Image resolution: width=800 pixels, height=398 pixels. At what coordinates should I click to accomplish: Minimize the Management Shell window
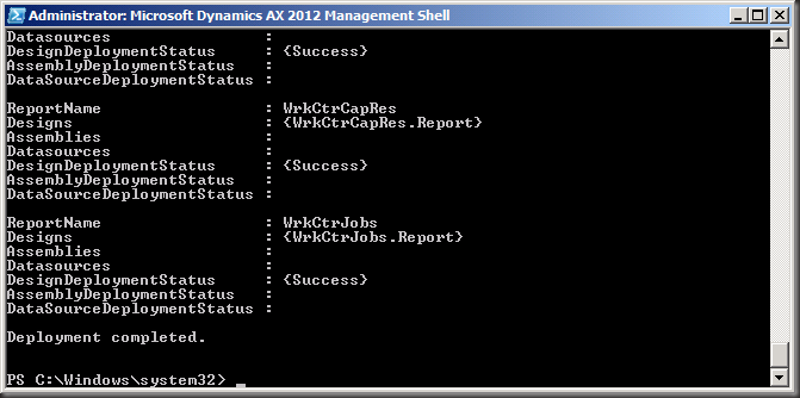(x=738, y=16)
